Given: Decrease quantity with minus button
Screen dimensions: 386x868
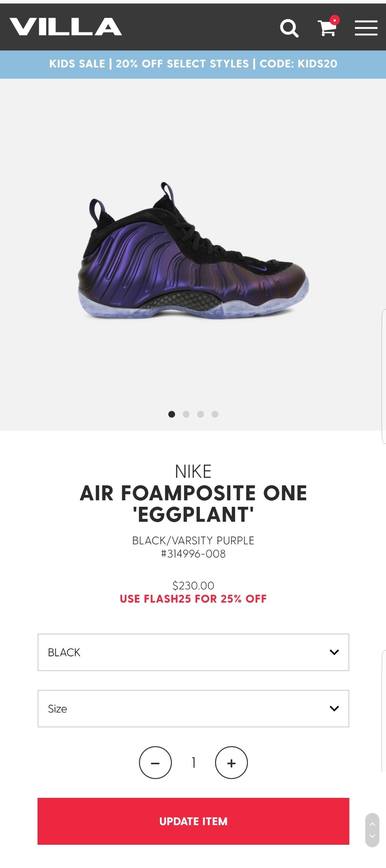Looking at the screenshot, I should point(155,763).
